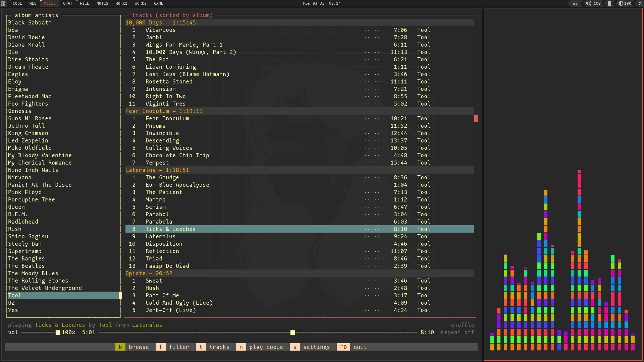Select Tool from artist list
The image size is (644, 362).
click(14, 295)
